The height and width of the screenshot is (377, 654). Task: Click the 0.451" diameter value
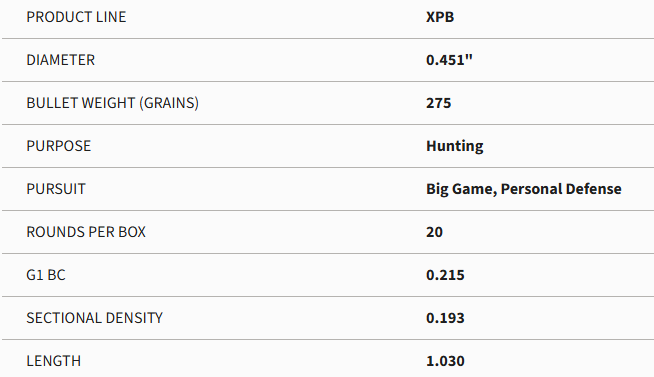point(449,60)
